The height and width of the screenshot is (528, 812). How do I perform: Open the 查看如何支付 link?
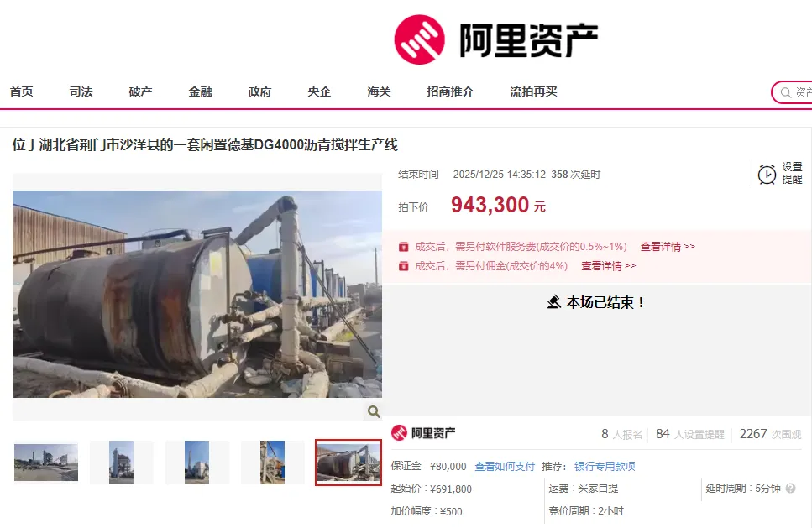click(505, 467)
